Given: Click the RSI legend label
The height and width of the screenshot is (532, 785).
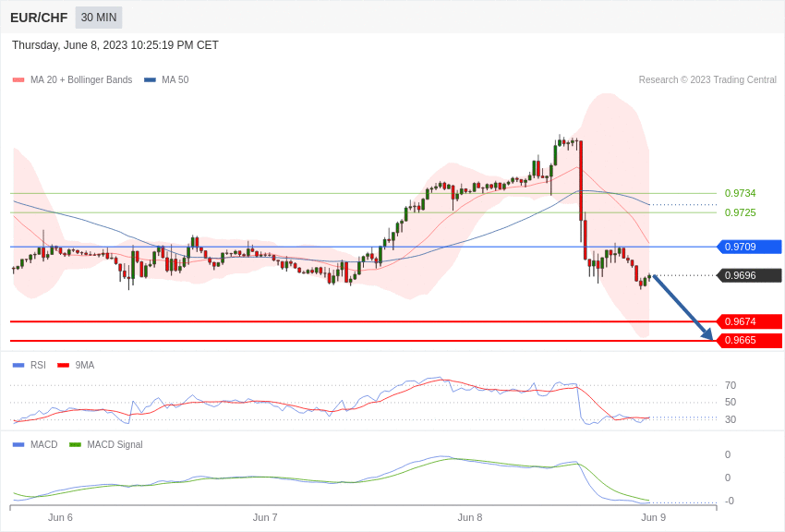Looking at the screenshot, I should [38, 366].
